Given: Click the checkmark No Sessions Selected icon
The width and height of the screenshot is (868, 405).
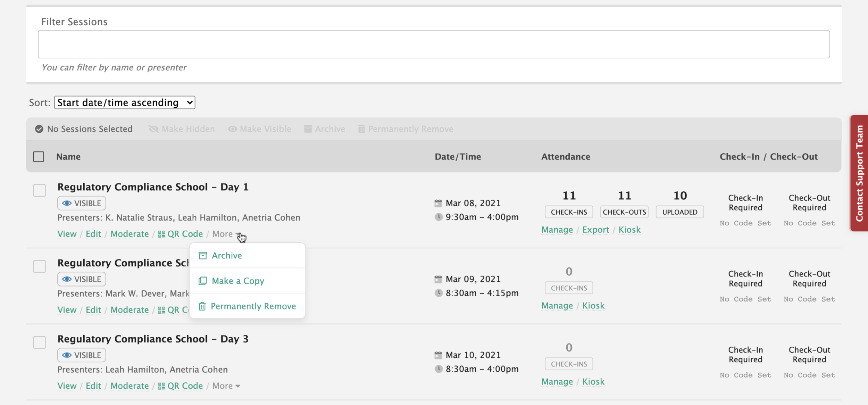Looking at the screenshot, I should click(39, 129).
